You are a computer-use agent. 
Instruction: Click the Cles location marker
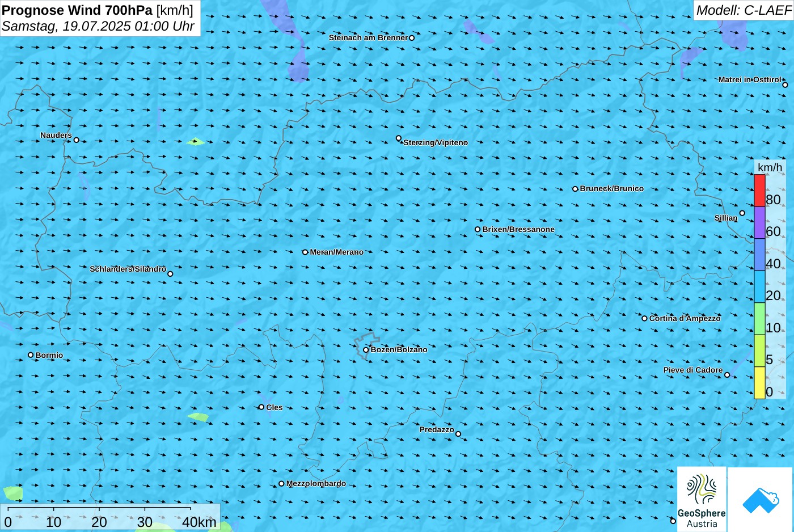point(261,407)
